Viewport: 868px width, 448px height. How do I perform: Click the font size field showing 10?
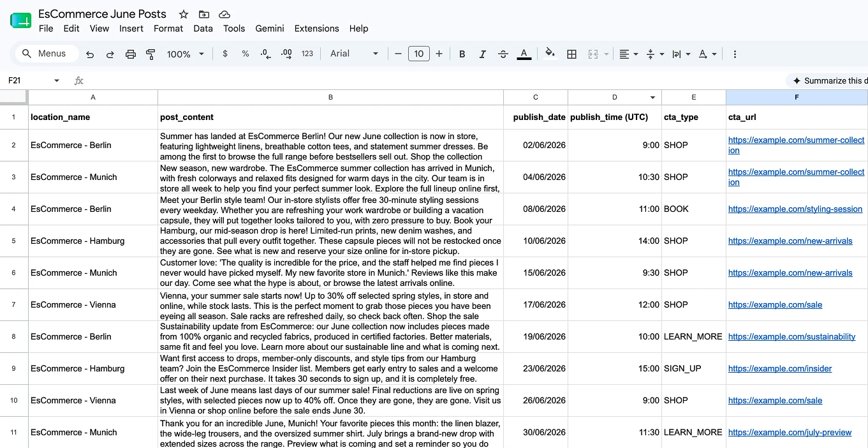(419, 54)
